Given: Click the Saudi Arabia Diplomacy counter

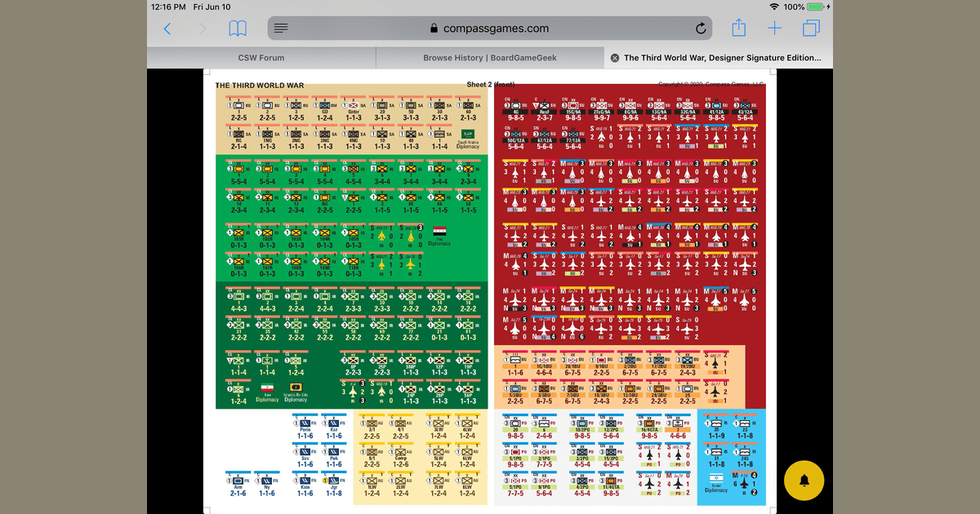Looking at the screenshot, I should click(x=468, y=138).
